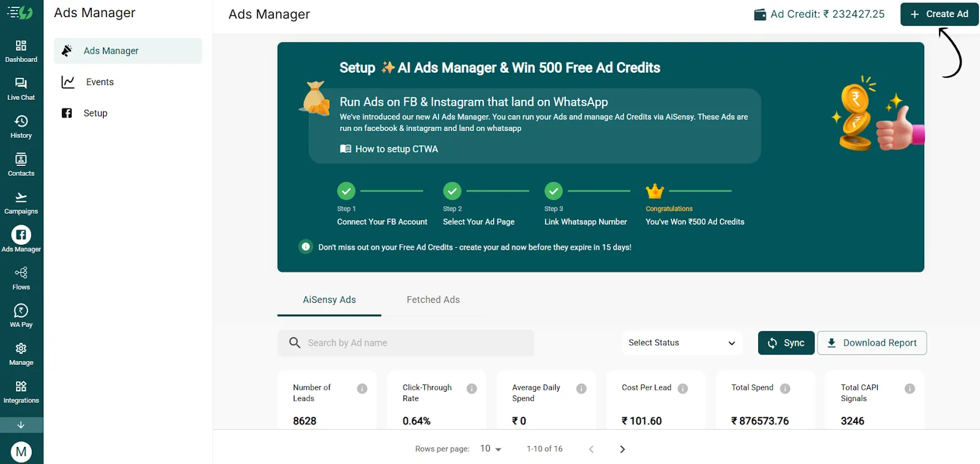Show info for Click-Through Rate

(472, 389)
